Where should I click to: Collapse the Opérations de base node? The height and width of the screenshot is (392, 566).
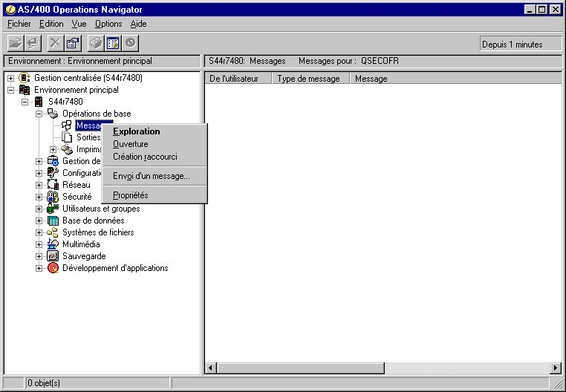pyautogui.click(x=39, y=114)
